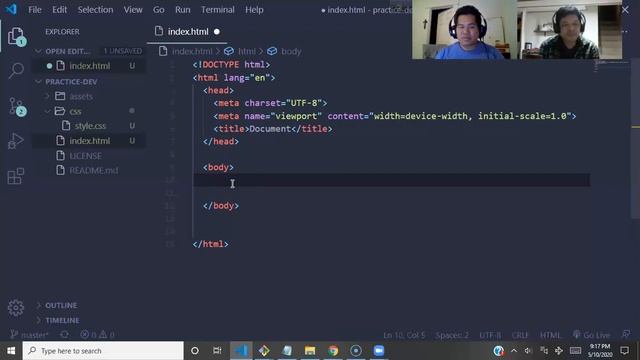640x360 pixels.
Task: Click the feedback icon in status bar
Action: click(625, 335)
